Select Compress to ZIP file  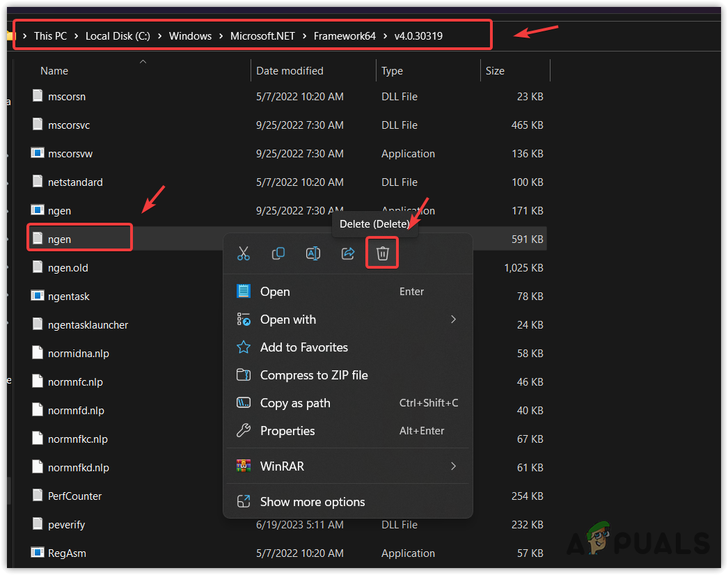tap(347, 375)
